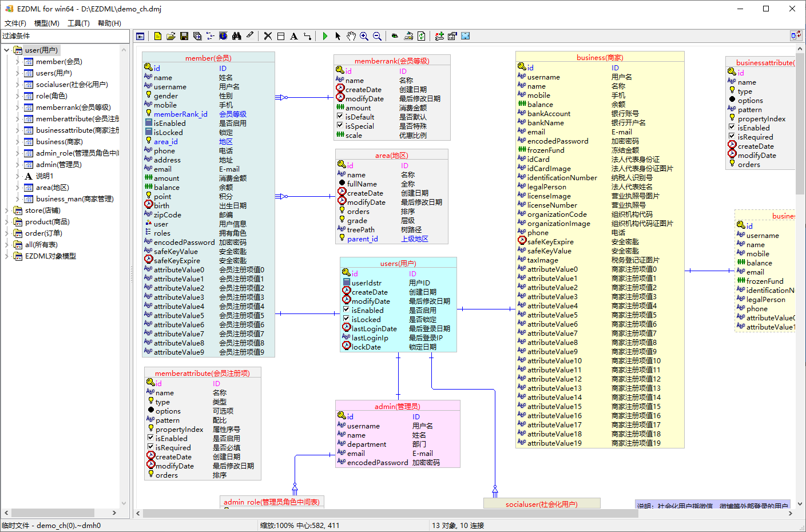Click the fit-to-screen toolbar icon

466,36
